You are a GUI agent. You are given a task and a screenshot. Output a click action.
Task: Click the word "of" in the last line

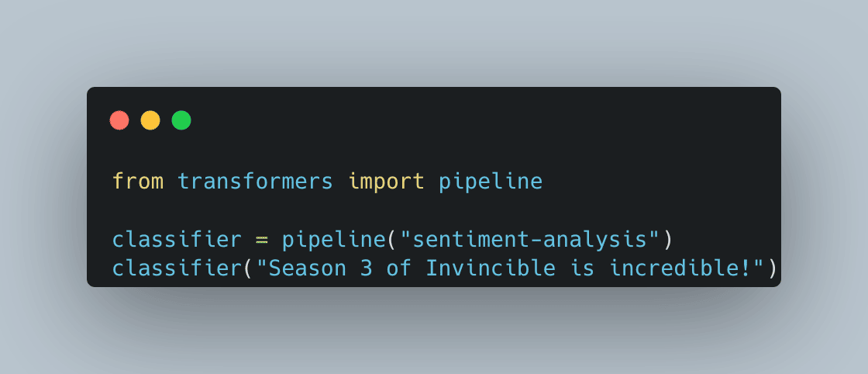398,268
